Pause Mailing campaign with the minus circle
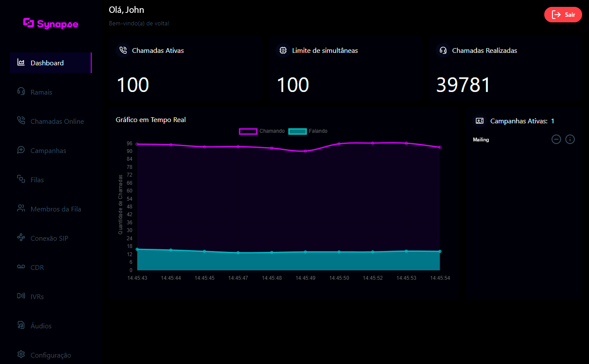589x364 pixels. click(556, 139)
